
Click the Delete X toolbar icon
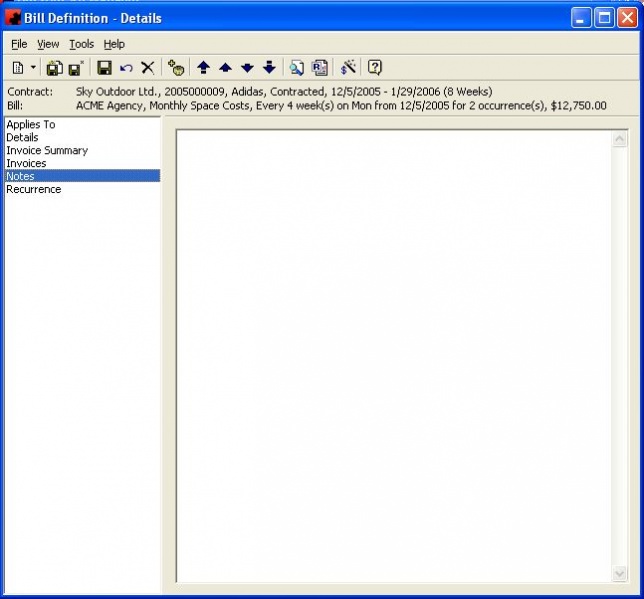147,67
